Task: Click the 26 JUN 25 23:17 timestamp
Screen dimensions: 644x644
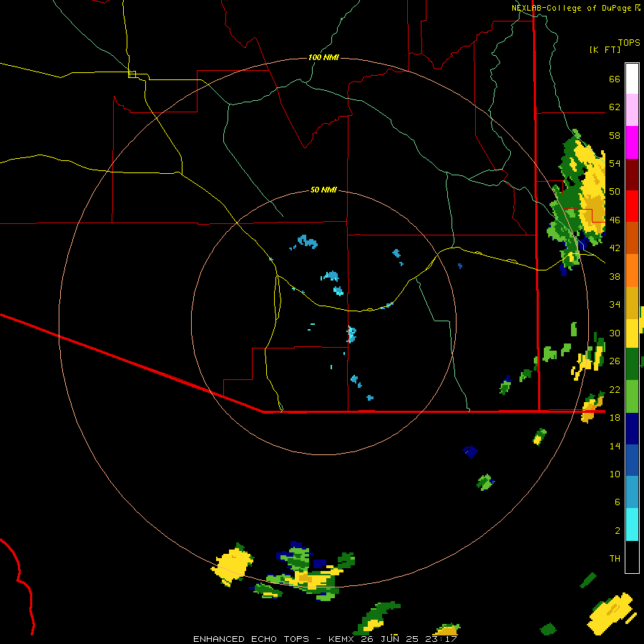Action: [x=409, y=639]
